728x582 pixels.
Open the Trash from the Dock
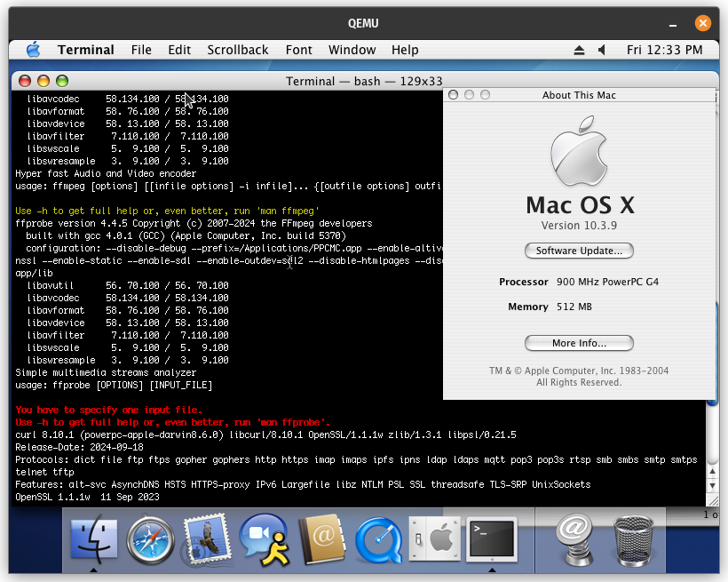coord(633,539)
